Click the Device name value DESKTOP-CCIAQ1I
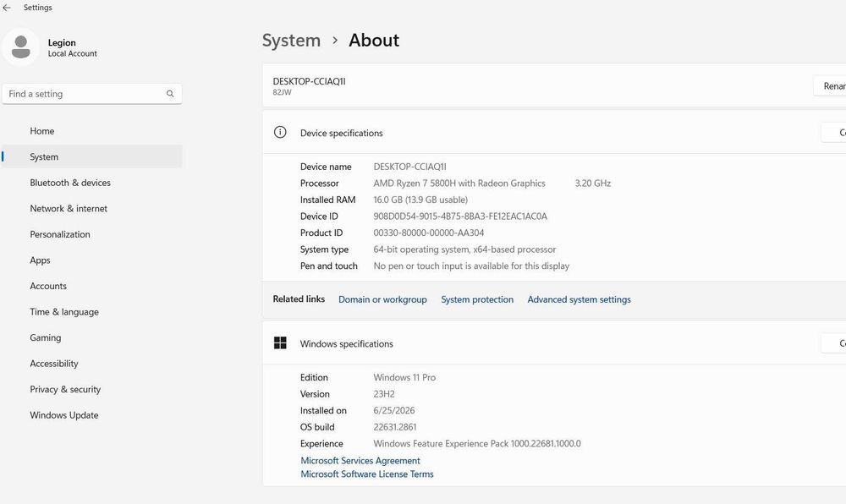Screen dimensions: 846x504 point(409,167)
